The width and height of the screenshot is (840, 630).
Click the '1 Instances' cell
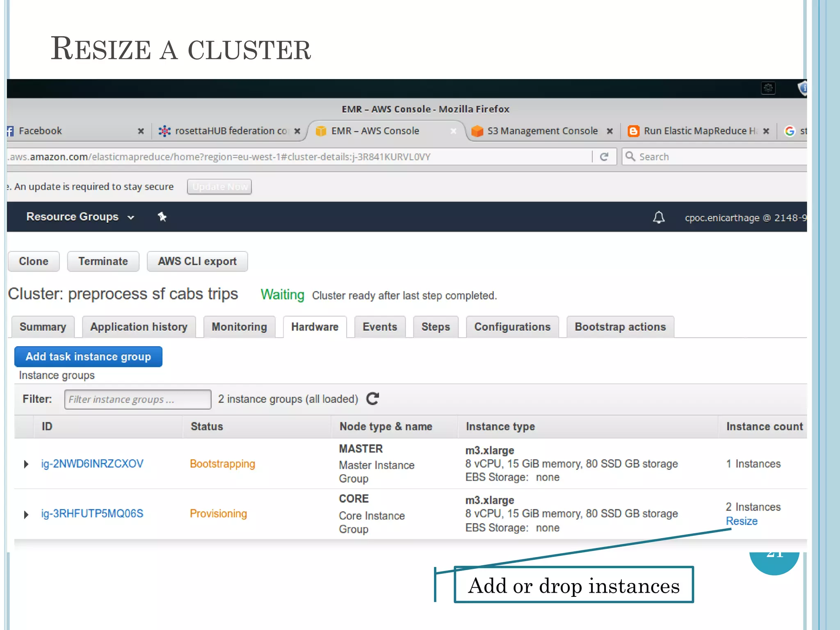click(753, 464)
